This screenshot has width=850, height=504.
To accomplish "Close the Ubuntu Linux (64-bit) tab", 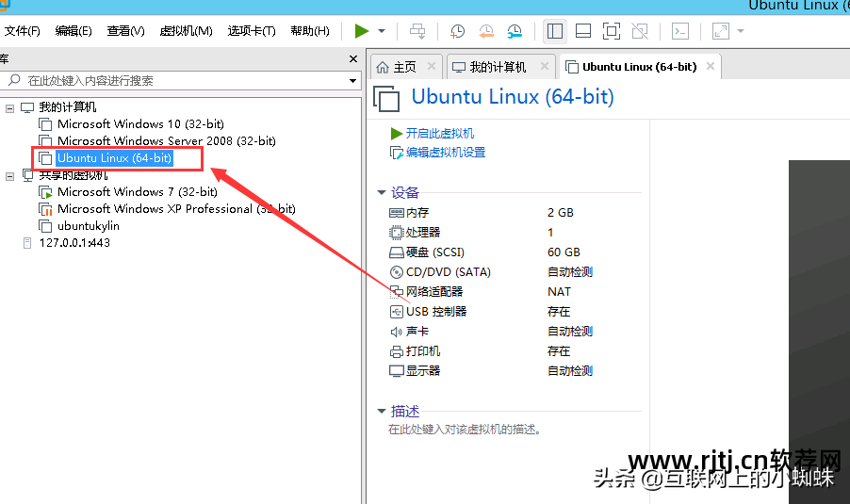I will click(711, 66).
